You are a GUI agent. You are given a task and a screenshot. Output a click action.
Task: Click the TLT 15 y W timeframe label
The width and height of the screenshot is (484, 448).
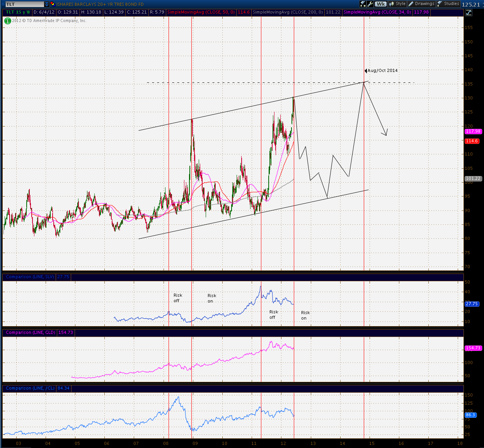pyautogui.click(x=18, y=12)
